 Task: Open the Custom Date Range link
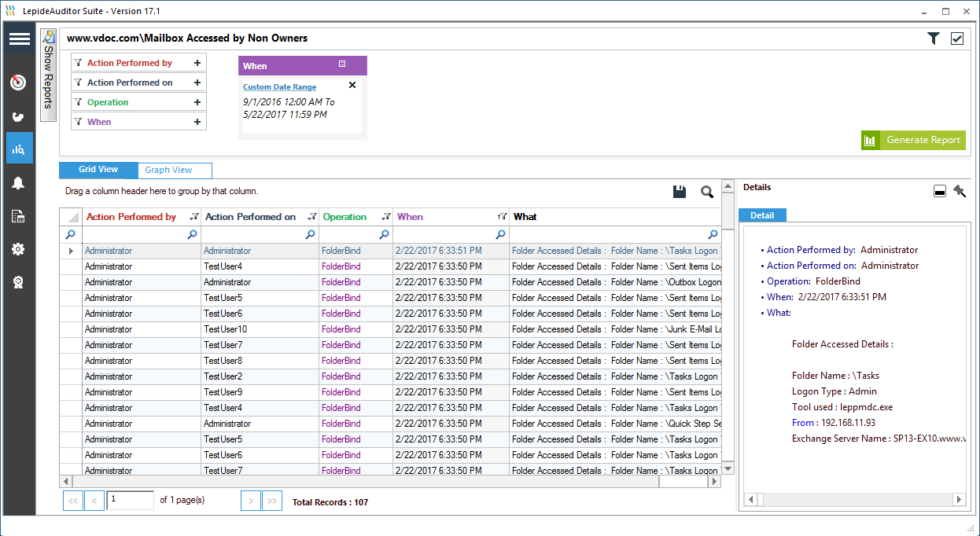(x=279, y=87)
